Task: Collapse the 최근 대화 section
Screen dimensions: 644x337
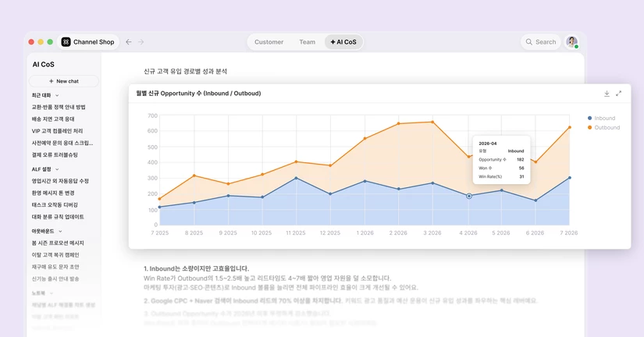Action: (57, 95)
